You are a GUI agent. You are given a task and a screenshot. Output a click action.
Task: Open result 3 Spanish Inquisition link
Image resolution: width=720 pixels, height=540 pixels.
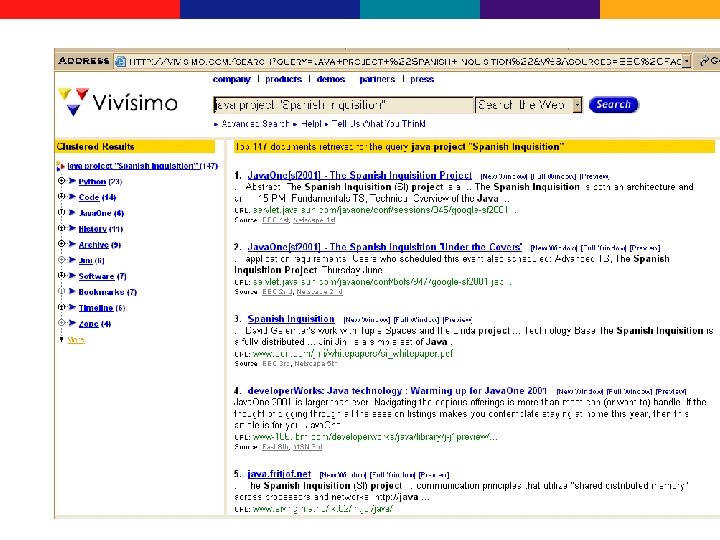pyautogui.click(x=291, y=318)
